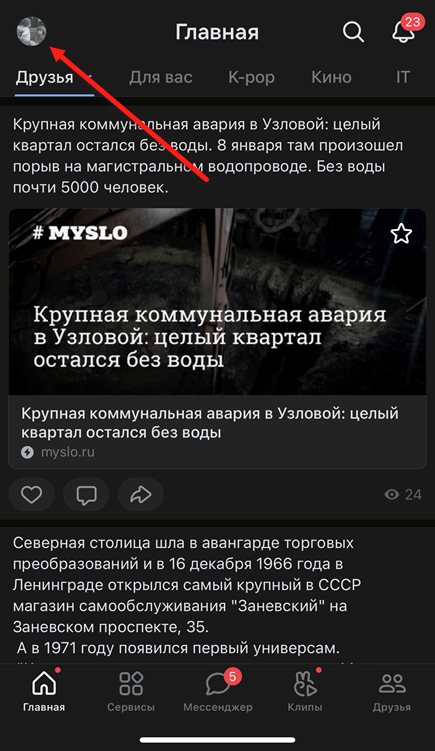435x751 pixels.
Task: Open notifications bell with 23 badge
Action: coord(403,32)
